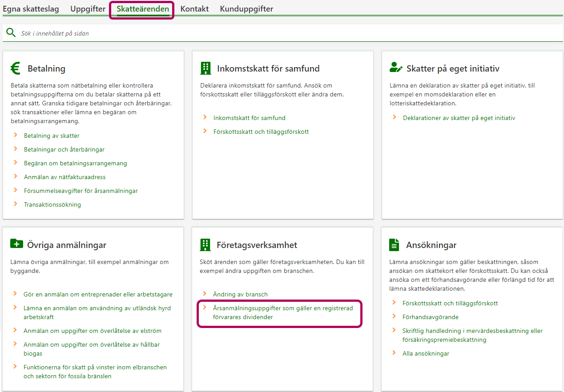The image size is (564, 392).
Task: Click the building icon beside Inkomstskatt för samfund
Action: pyautogui.click(x=205, y=68)
